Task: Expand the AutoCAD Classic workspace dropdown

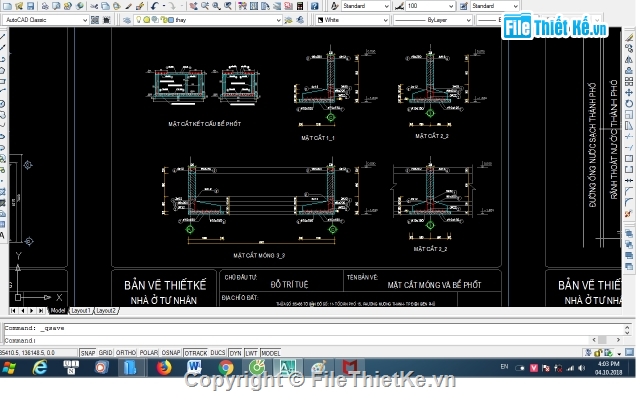Action: click(45, 20)
